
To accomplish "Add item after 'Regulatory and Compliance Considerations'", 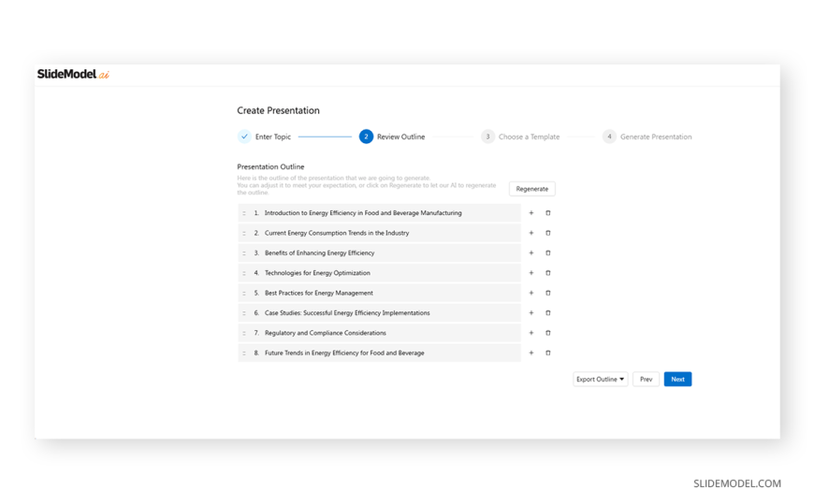I will point(531,333).
